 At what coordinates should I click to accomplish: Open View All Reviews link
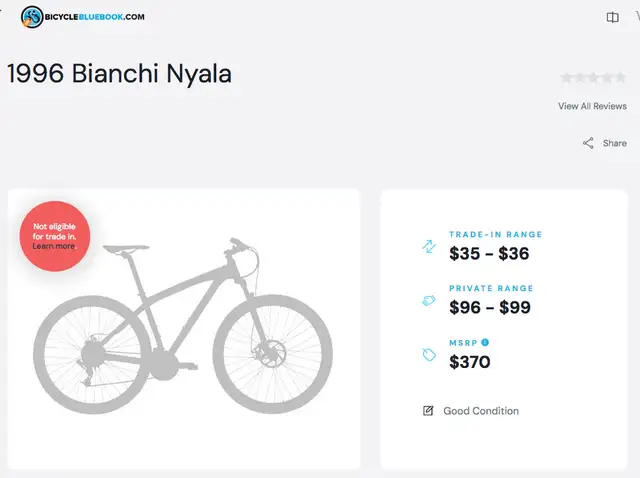click(592, 106)
